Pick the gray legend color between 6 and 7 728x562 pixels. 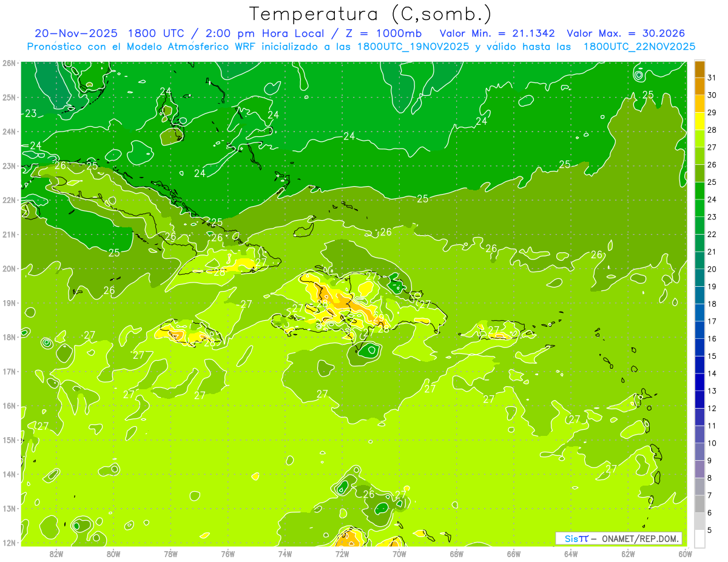[700, 504]
